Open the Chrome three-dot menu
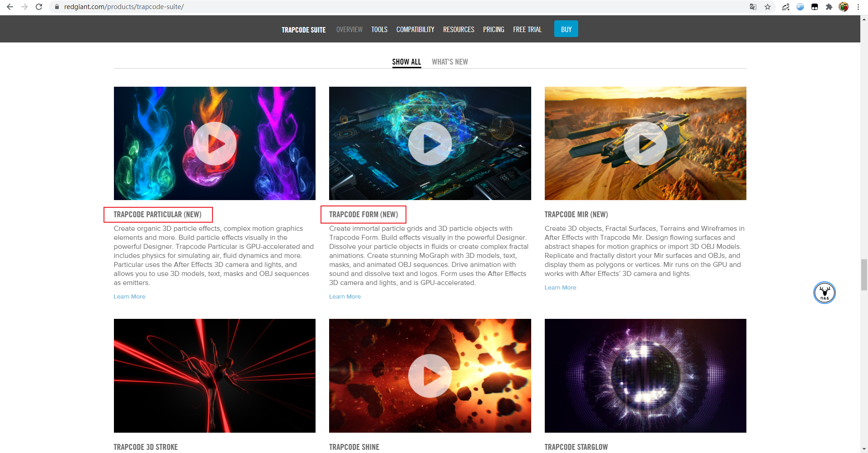Viewport: 868px width, 453px height. pyautogui.click(x=858, y=7)
